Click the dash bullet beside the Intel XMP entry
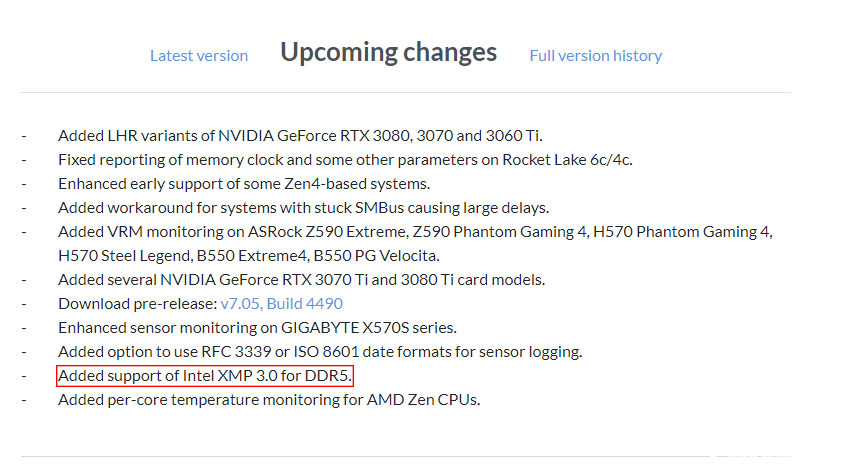This screenshot has width=844, height=475. point(24,376)
